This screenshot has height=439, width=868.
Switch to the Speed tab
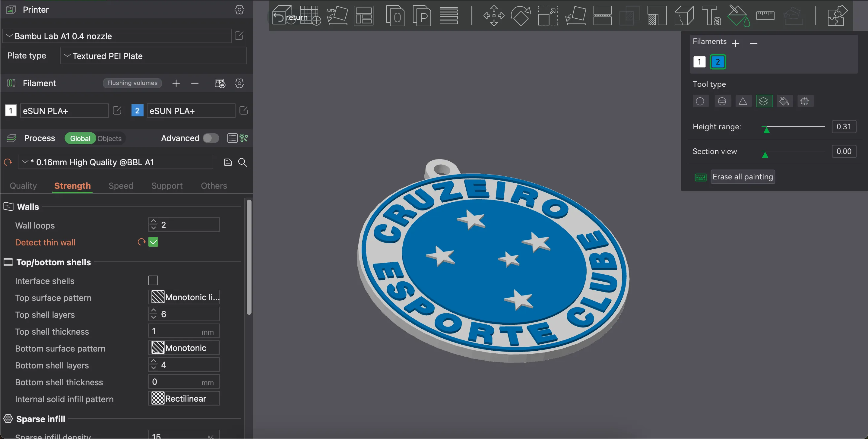click(x=121, y=186)
